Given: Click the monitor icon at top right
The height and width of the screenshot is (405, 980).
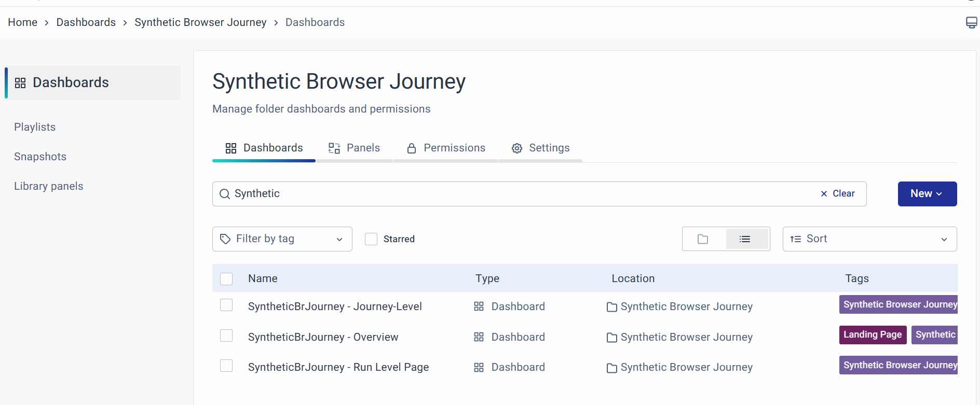Looking at the screenshot, I should (971, 22).
